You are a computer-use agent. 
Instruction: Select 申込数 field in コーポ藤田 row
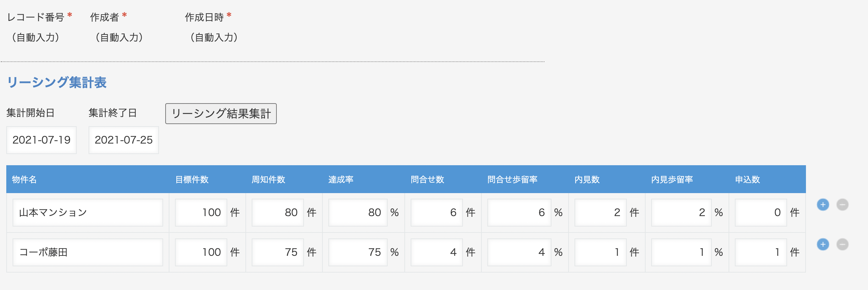pos(761,252)
